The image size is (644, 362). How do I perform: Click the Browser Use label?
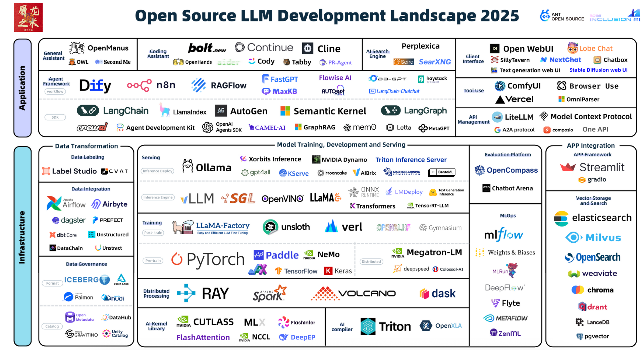pos(594,86)
